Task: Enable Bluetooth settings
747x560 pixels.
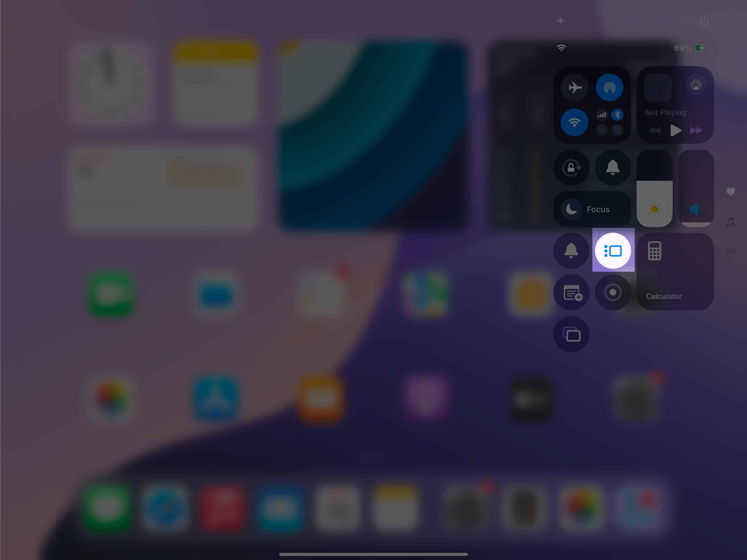Action: pos(618,115)
